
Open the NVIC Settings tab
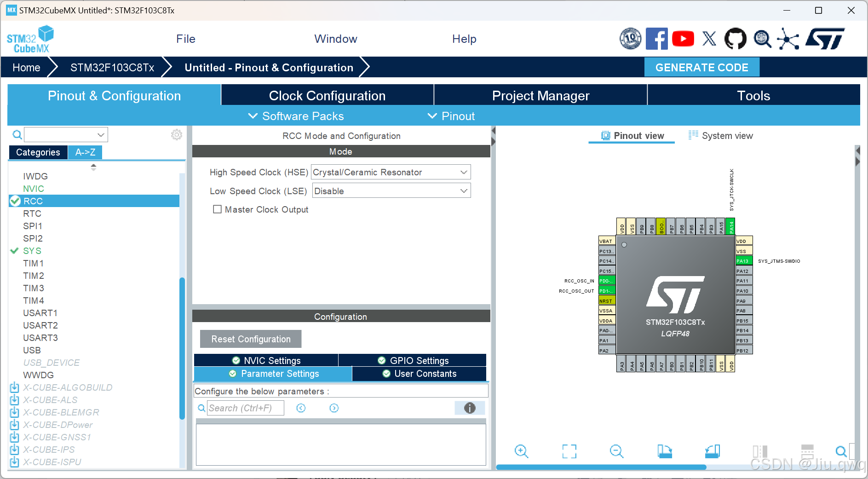(266, 360)
